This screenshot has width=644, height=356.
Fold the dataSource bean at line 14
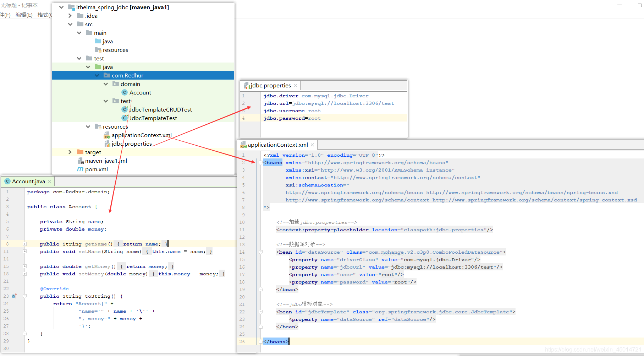click(260, 252)
